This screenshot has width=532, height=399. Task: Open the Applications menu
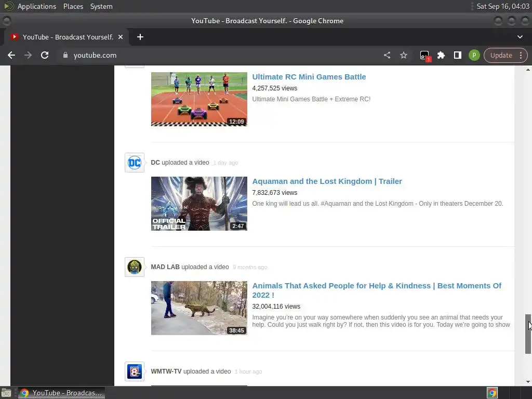(37, 6)
